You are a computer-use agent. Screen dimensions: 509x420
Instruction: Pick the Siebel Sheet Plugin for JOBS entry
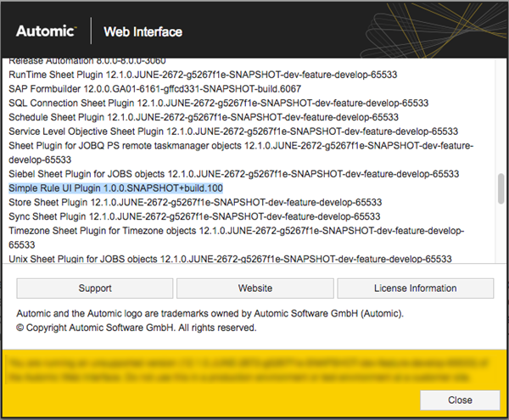[233, 174]
